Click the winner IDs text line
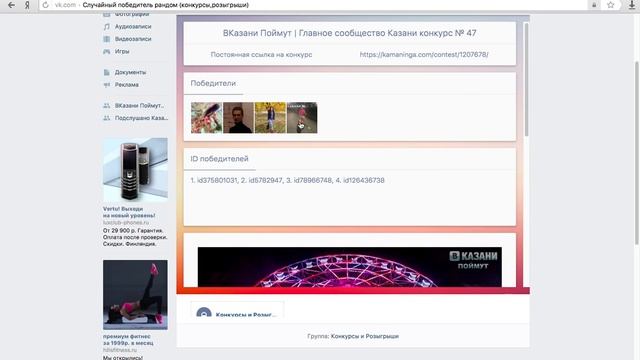Viewport: 640px width, 360px height. click(287, 180)
